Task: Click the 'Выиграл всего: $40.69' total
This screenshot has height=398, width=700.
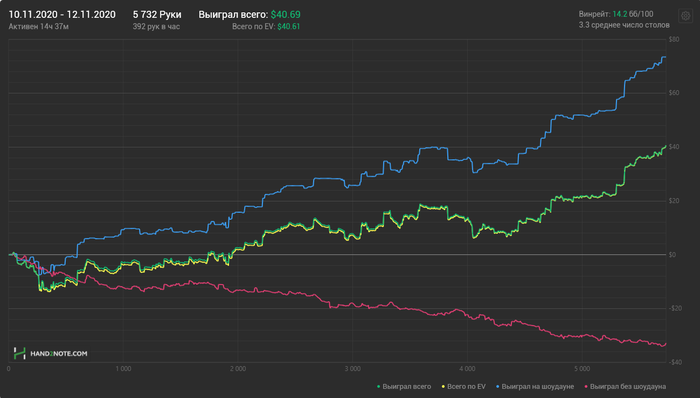Action: [250, 15]
